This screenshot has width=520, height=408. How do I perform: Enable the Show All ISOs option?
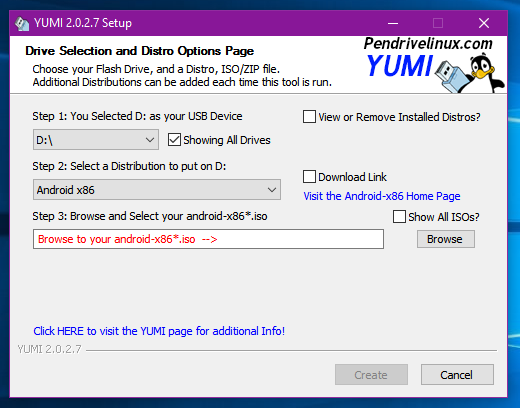(x=399, y=217)
